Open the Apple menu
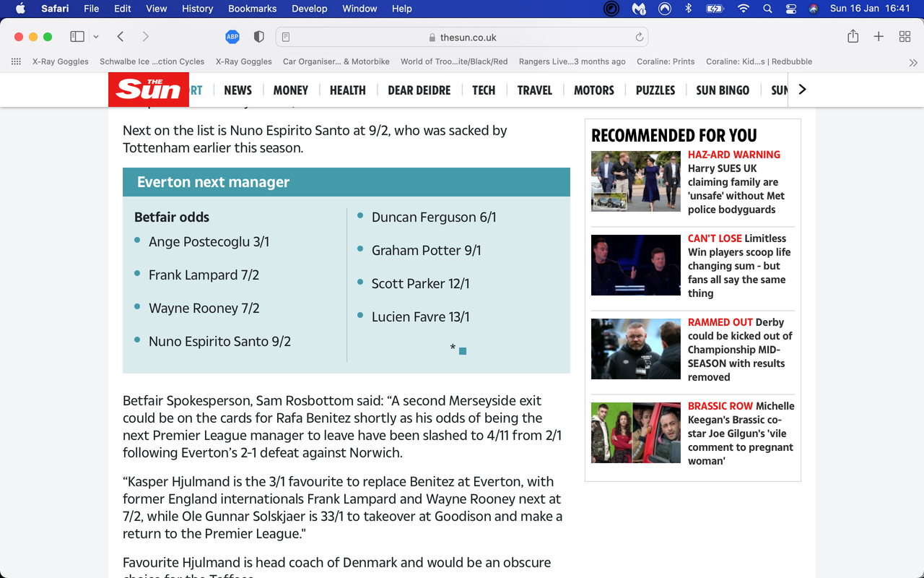Image resolution: width=924 pixels, height=578 pixels. 20,9
